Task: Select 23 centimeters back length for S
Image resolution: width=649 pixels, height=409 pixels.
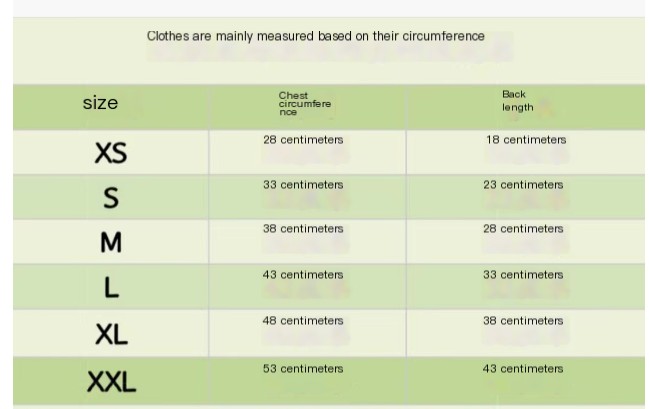Action: pos(523,185)
